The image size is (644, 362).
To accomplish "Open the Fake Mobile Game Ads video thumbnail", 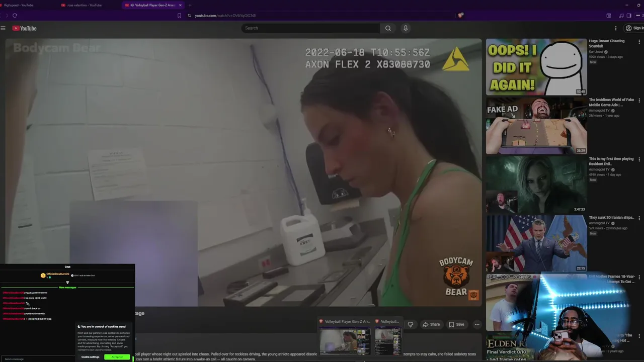I will (x=536, y=126).
